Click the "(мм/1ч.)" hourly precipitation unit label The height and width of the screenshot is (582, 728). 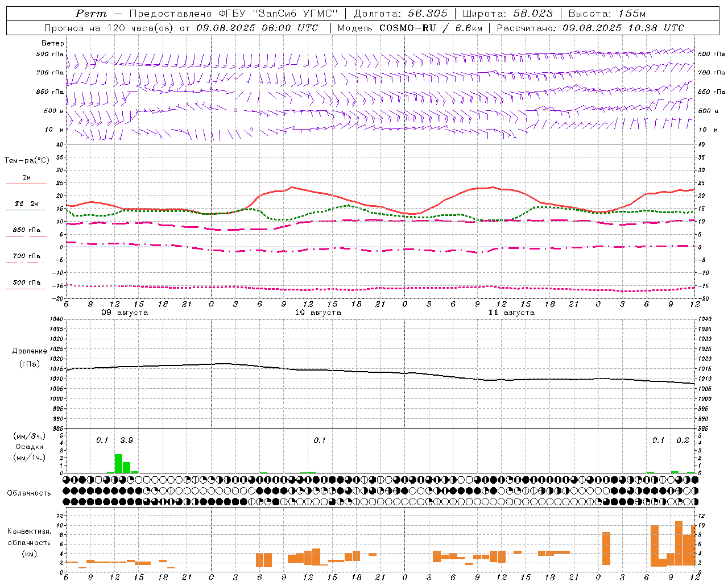coord(30,458)
